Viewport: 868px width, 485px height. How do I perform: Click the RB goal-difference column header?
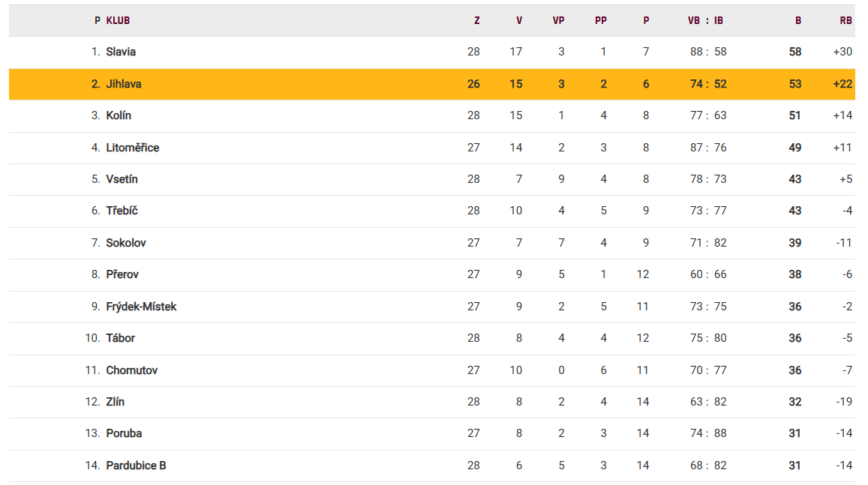845,21
